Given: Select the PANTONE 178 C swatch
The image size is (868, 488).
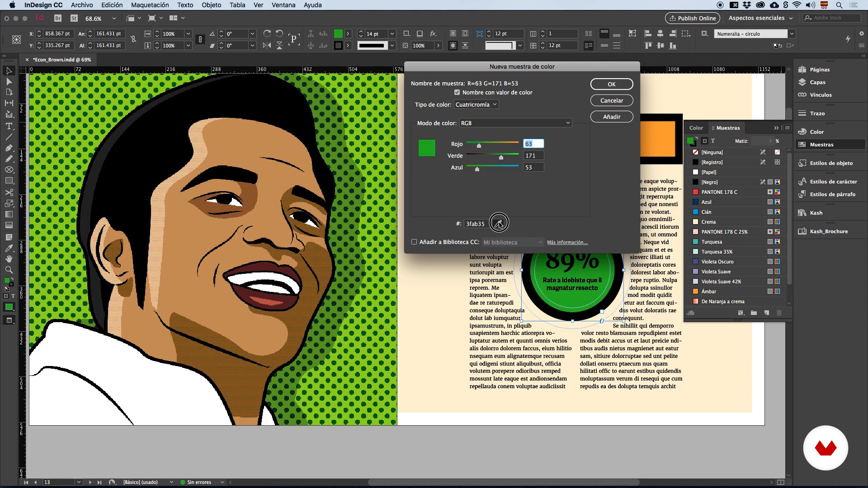Looking at the screenshot, I should coord(736,192).
